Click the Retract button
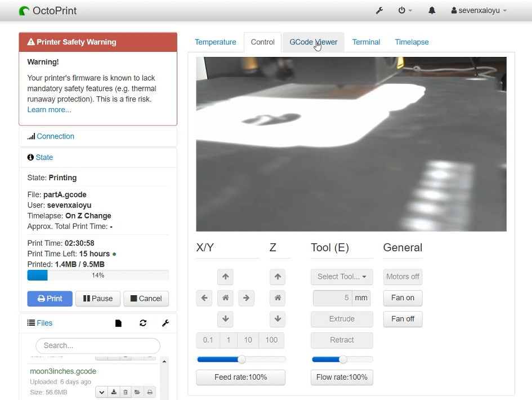This screenshot has height=400, width=532. click(342, 340)
